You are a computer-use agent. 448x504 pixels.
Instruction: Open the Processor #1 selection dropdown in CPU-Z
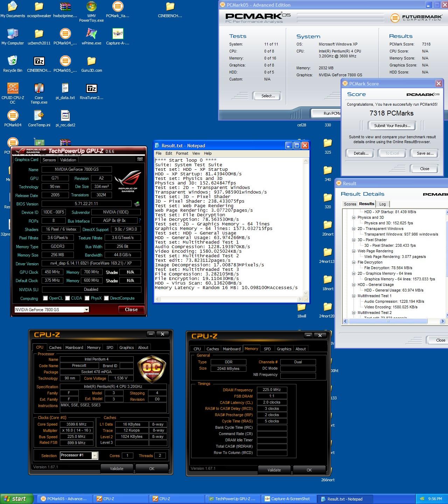click(94, 455)
